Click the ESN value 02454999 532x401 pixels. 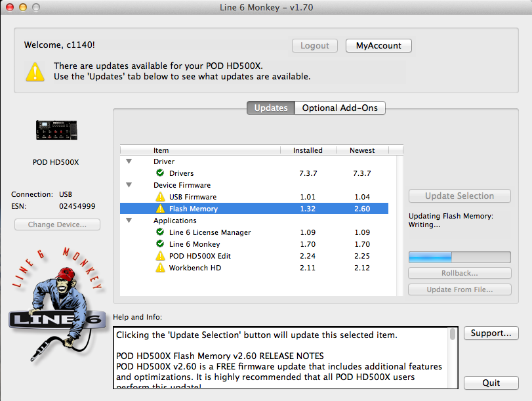tap(77, 206)
